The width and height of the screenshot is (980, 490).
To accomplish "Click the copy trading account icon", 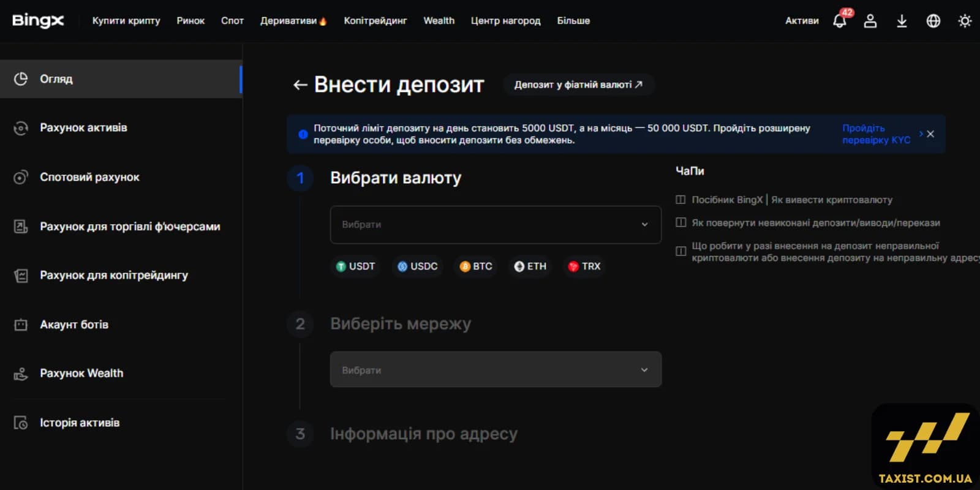I will [21, 275].
